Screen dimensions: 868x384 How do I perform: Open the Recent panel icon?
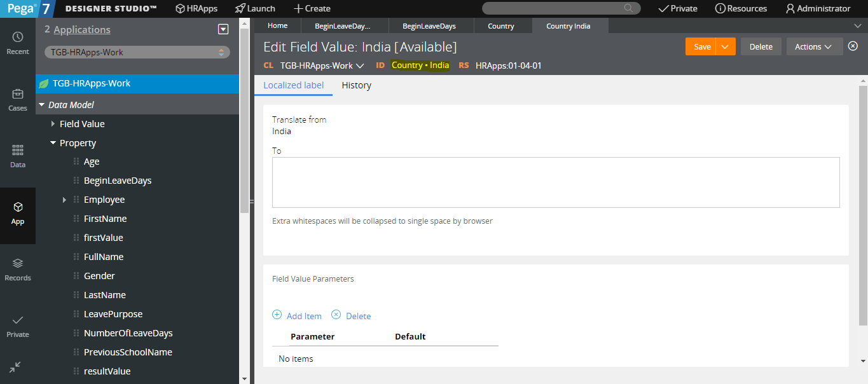tap(18, 43)
